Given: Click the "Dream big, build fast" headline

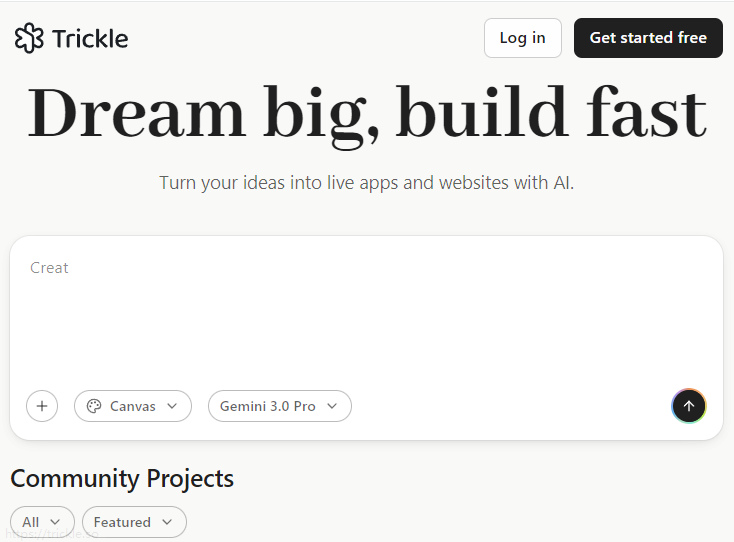Looking at the screenshot, I should [x=366, y=113].
